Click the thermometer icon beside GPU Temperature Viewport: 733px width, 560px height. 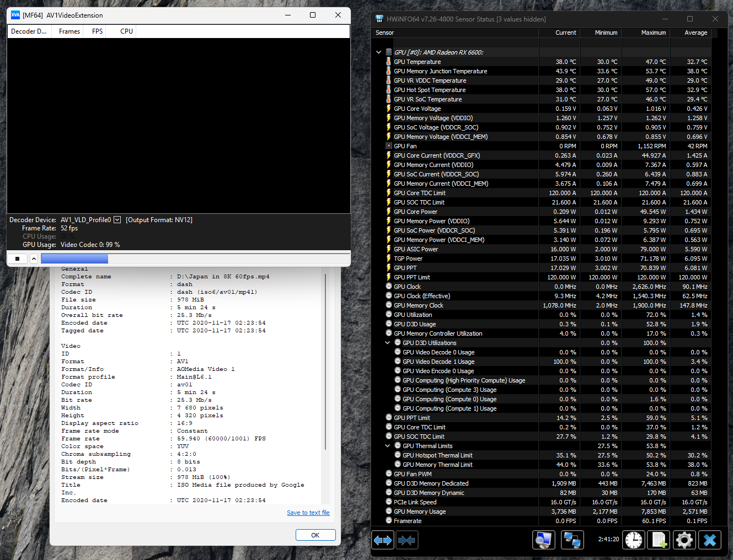388,62
